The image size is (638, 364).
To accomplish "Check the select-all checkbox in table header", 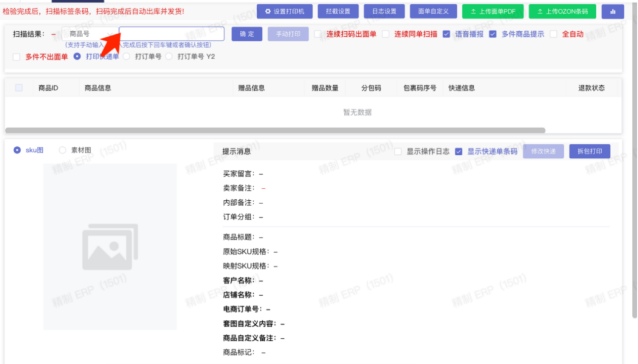I will tap(19, 88).
